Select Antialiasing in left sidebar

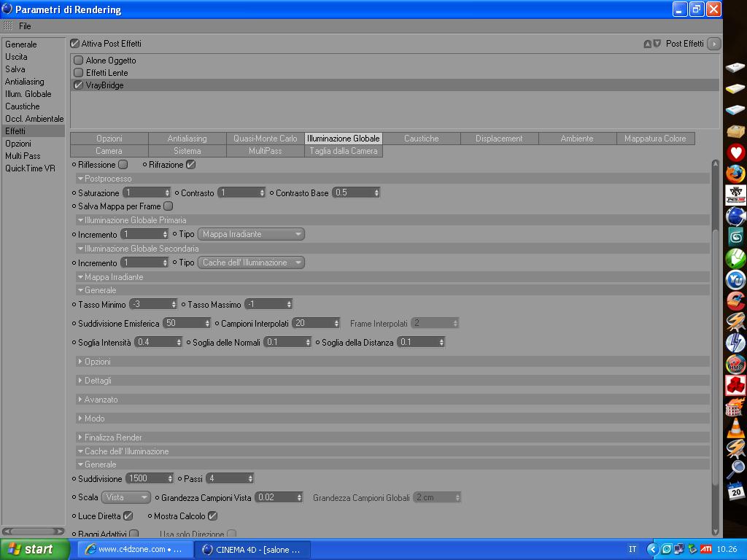pyautogui.click(x=25, y=82)
